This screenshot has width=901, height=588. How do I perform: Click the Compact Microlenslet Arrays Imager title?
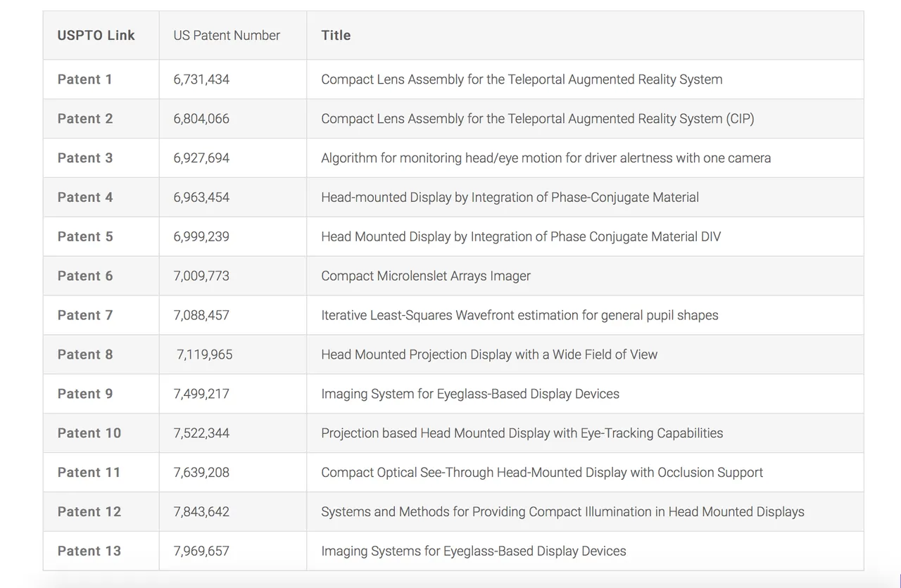click(426, 276)
